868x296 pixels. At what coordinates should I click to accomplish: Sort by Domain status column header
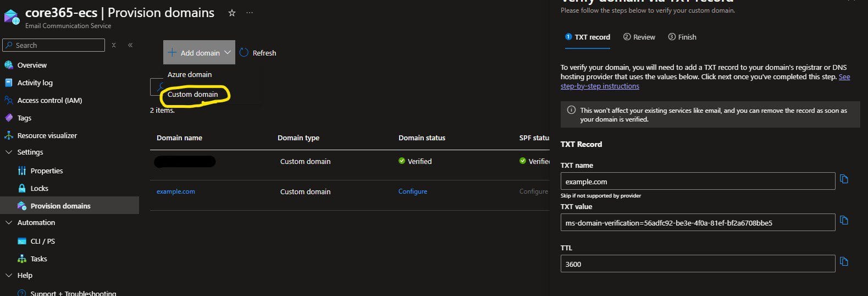click(x=422, y=138)
